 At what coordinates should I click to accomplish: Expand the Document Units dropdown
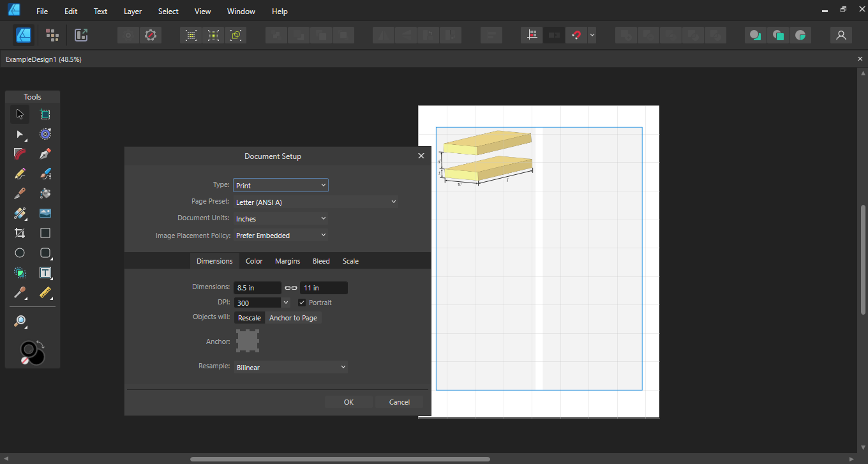(281, 219)
